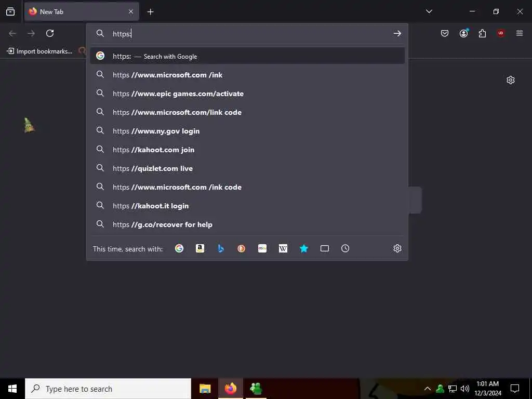Viewport: 532px width, 399px height.
Task: Open clock showing 1:01 AM
Action: [x=487, y=389]
